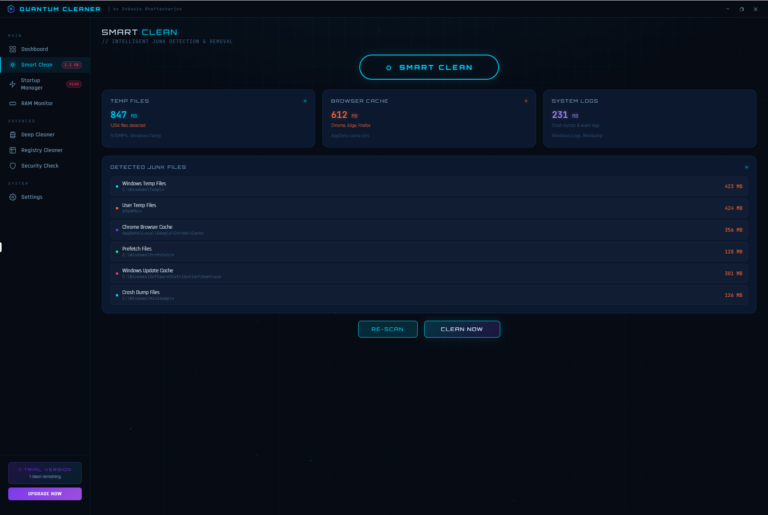Click the Smart Clean page title
This screenshot has width=768, height=515.
tap(139, 32)
